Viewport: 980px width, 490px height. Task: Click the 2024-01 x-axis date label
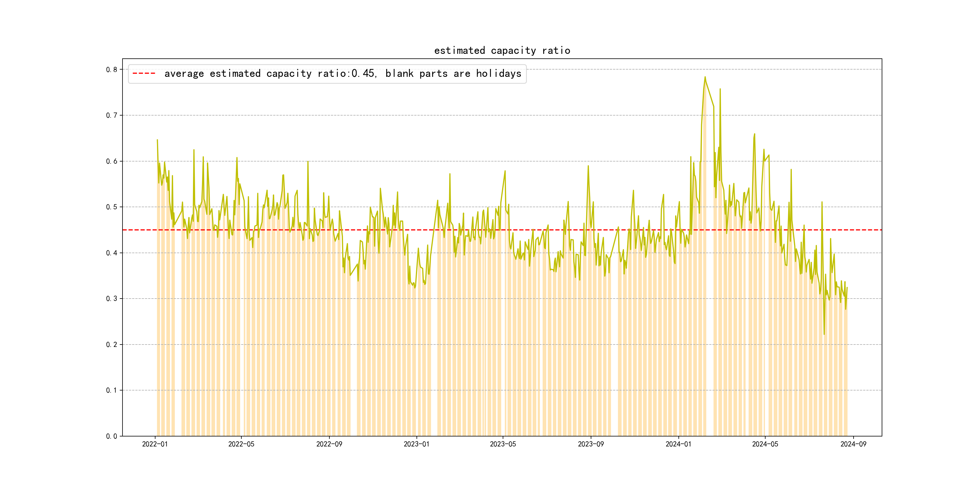(x=678, y=444)
